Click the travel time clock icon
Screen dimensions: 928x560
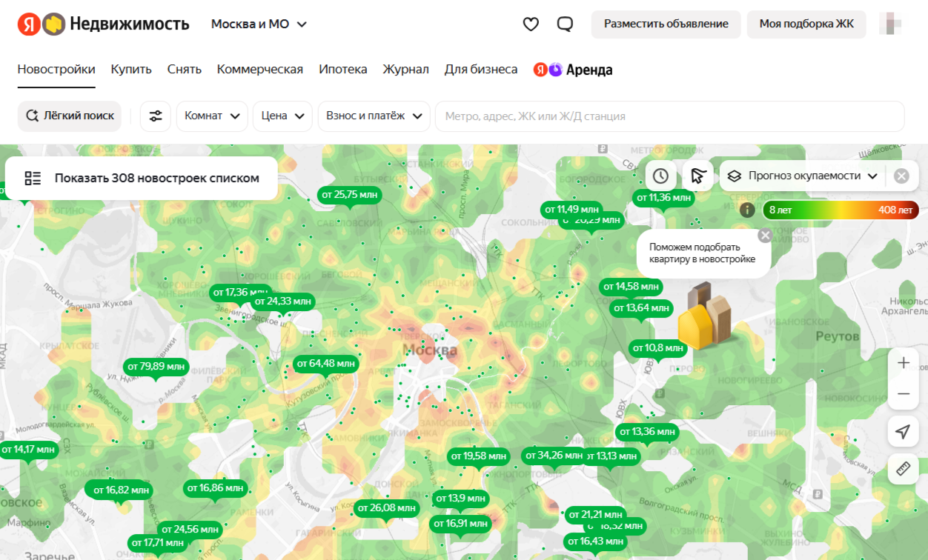coord(660,176)
